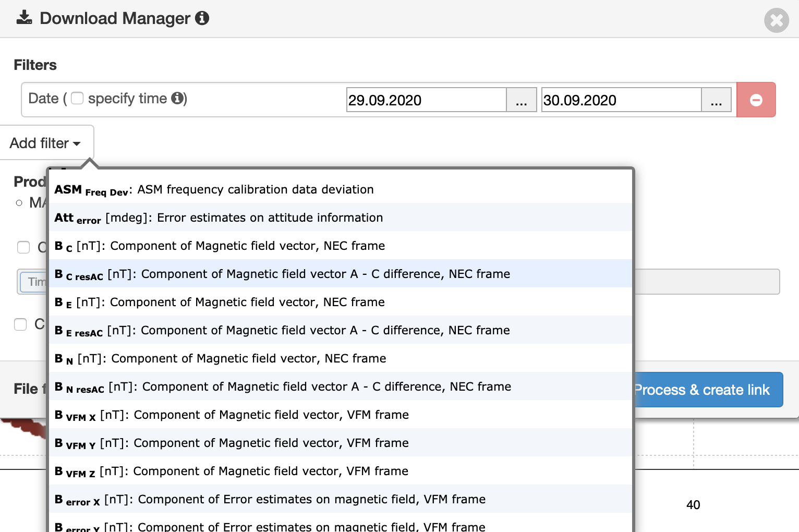The height and width of the screenshot is (532, 799).
Task: Click the info icon beside specify time
Action: point(177,98)
